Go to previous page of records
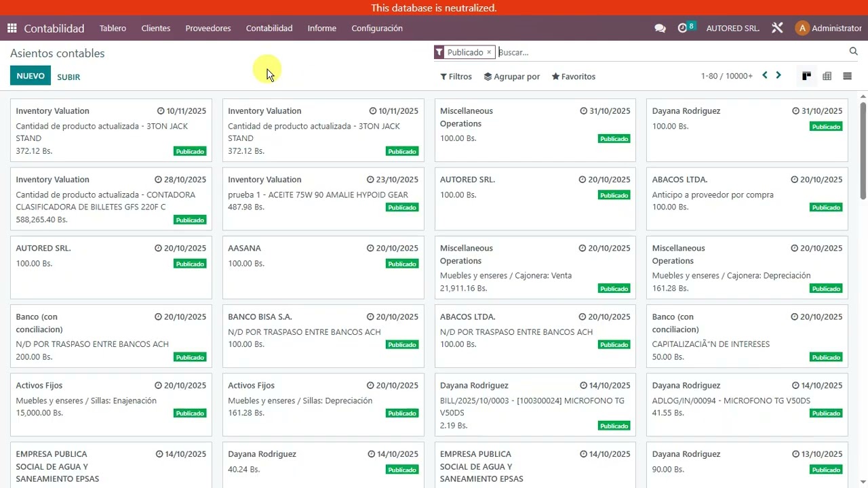Viewport: 868px width, 488px height. coord(765,76)
